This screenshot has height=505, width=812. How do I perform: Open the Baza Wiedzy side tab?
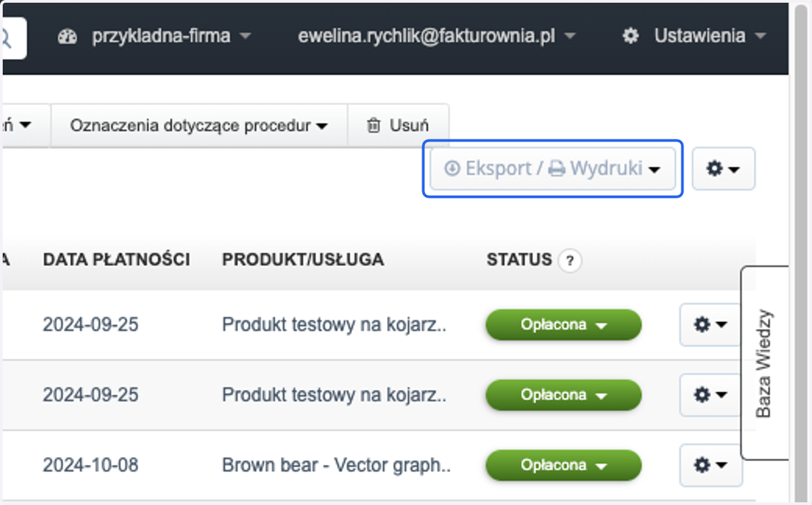click(765, 363)
